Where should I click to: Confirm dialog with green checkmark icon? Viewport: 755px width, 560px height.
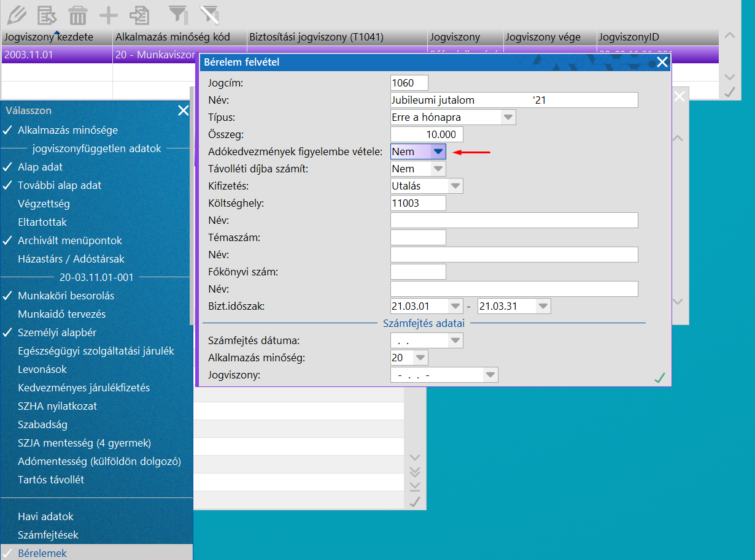[660, 378]
